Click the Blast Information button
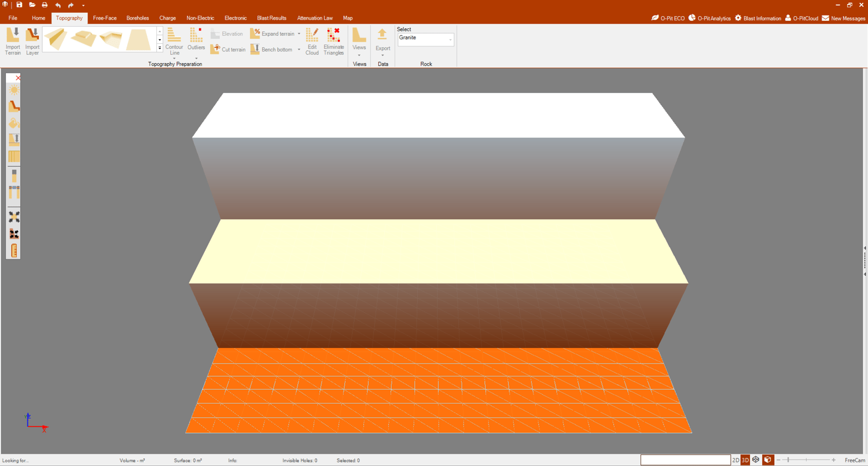868x466 pixels. click(758, 19)
